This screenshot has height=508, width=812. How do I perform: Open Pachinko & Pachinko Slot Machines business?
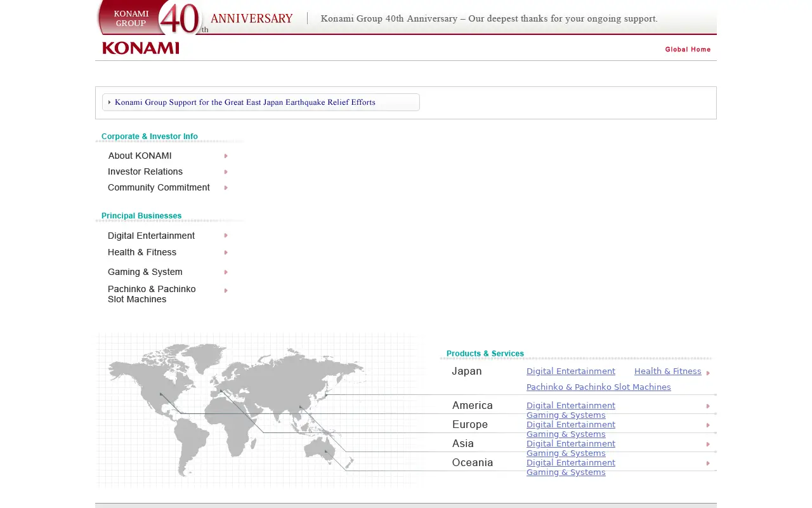coord(152,294)
